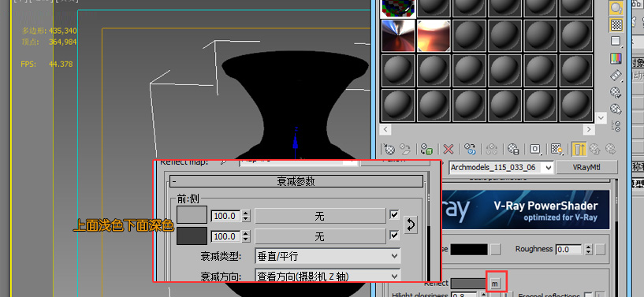This screenshot has width=644, height=297.
Task: Click the Diffuse map slot button
Action: pos(496,249)
